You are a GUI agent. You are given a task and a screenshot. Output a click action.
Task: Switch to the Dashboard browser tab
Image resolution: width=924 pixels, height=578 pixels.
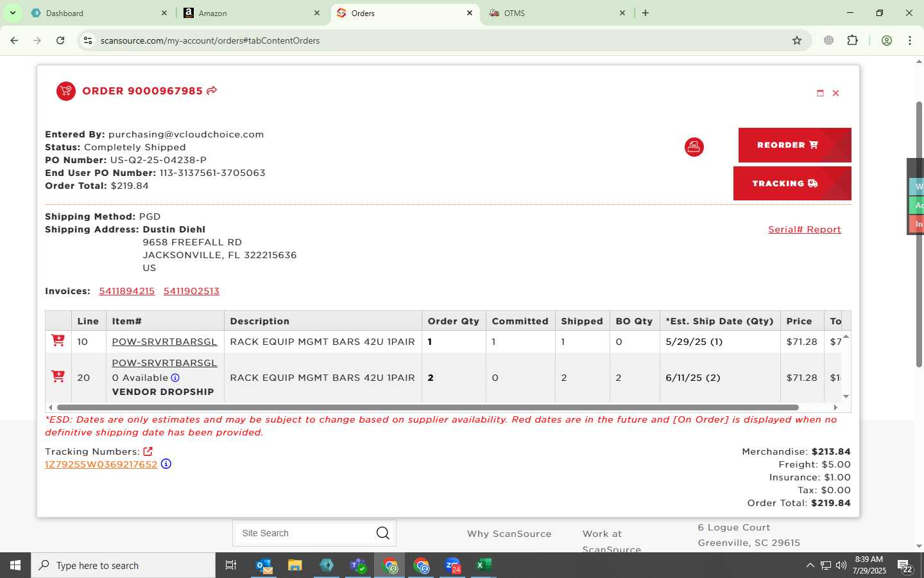point(99,13)
